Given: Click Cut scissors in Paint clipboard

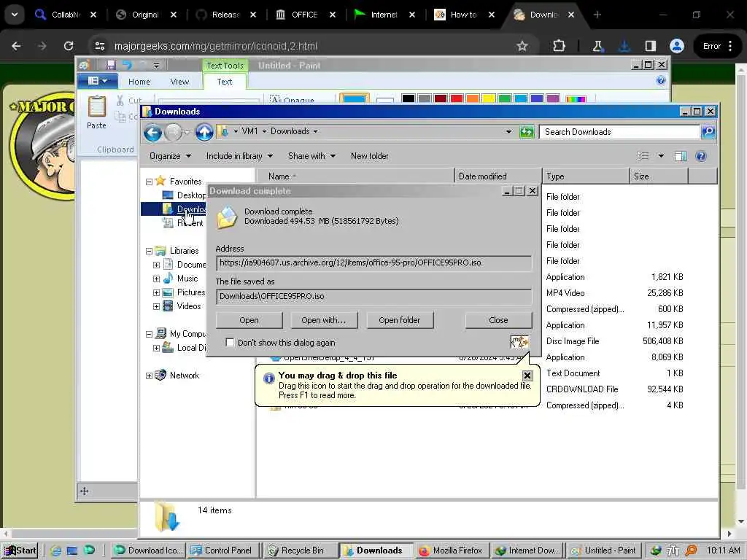Looking at the screenshot, I should click(x=120, y=100).
